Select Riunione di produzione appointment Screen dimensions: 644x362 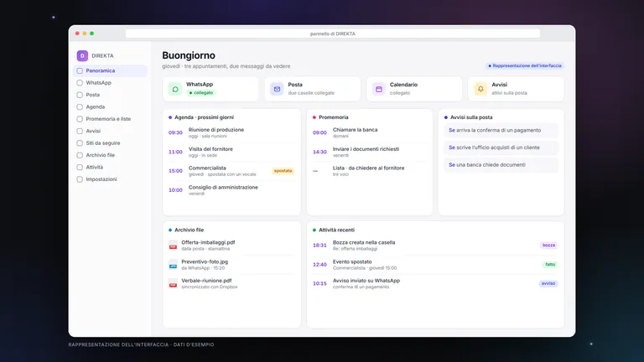click(231, 132)
